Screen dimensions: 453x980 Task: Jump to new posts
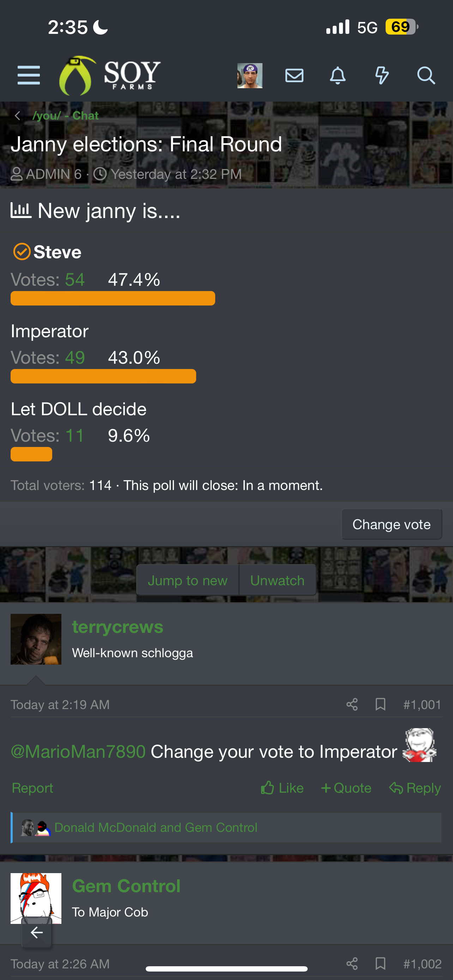click(x=187, y=581)
